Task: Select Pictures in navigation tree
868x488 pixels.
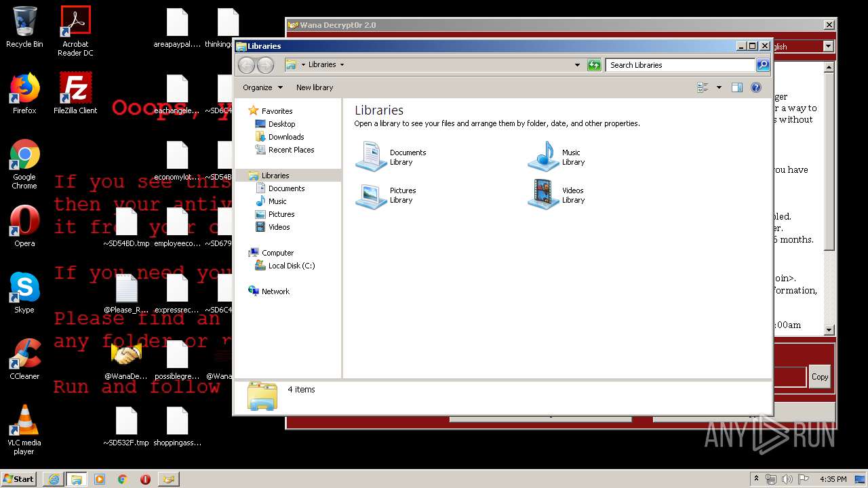Action: pos(281,214)
